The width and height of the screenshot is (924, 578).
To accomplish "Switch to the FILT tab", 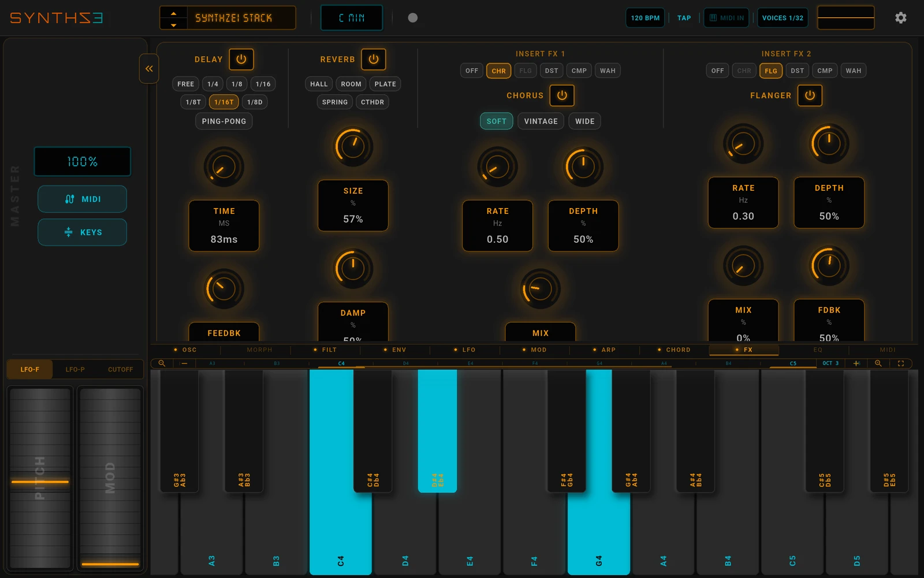I will pyautogui.click(x=325, y=350).
